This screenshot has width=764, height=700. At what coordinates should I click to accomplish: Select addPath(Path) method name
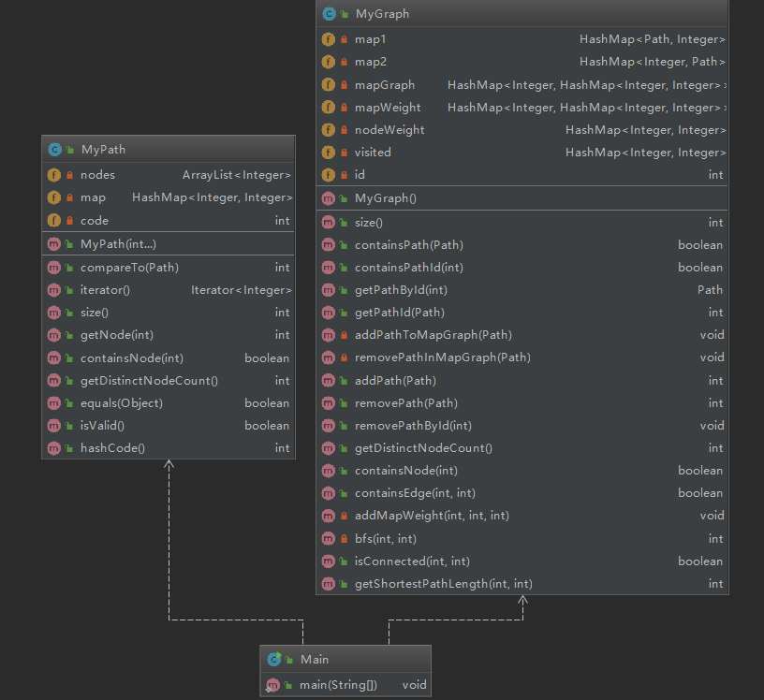(x=396, y=381)
